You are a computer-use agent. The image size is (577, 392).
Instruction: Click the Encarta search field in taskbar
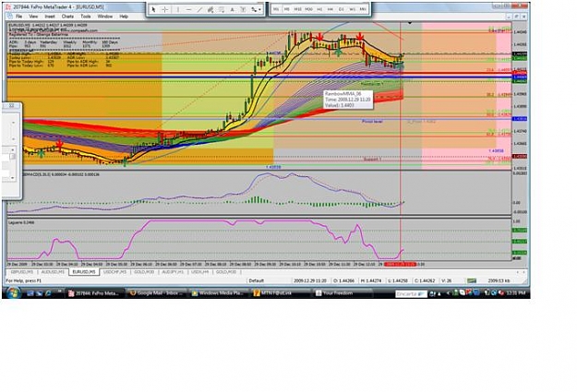click(410, 294)
